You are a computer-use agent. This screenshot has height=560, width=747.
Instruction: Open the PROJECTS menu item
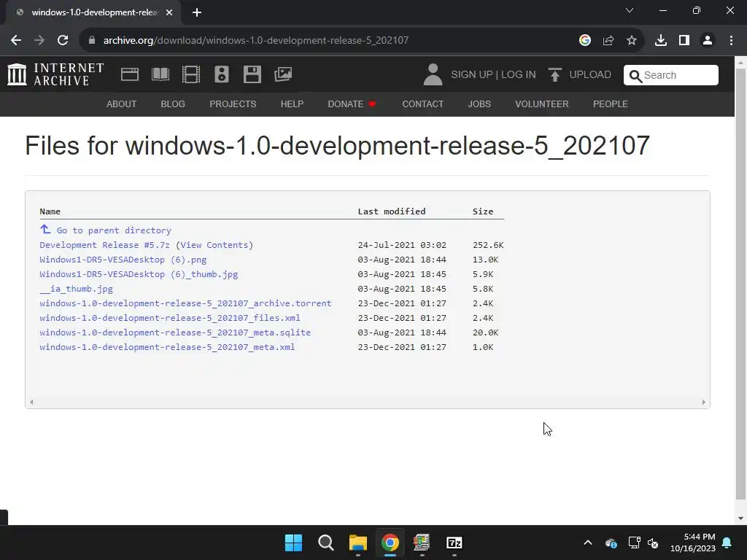click(x=233, y=104)
